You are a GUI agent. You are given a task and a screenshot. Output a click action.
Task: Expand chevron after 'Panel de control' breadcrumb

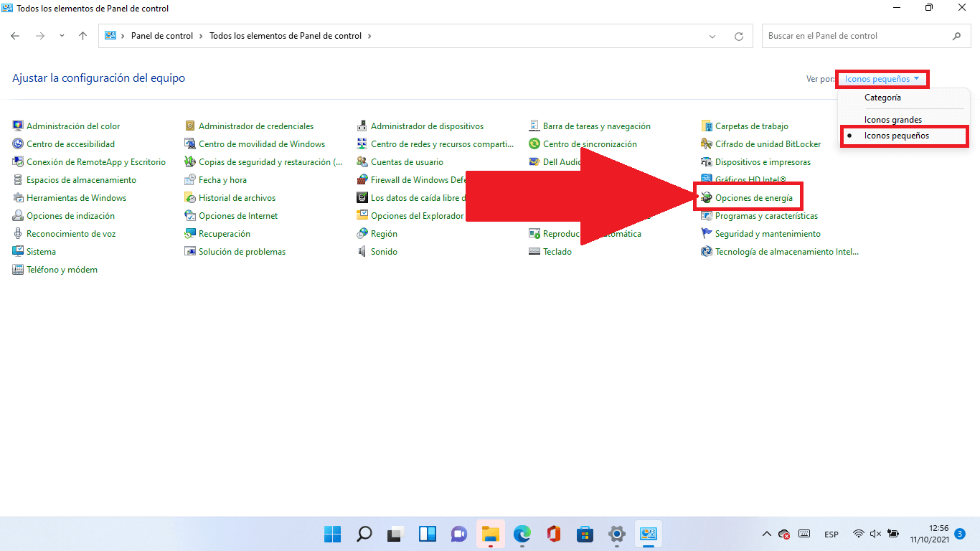pos(201,36)
